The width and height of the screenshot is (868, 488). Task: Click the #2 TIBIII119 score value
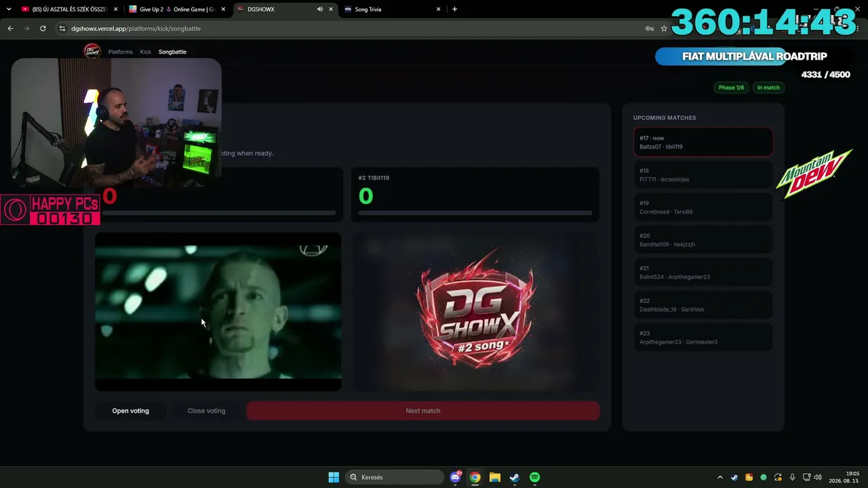tap(366, 196)
